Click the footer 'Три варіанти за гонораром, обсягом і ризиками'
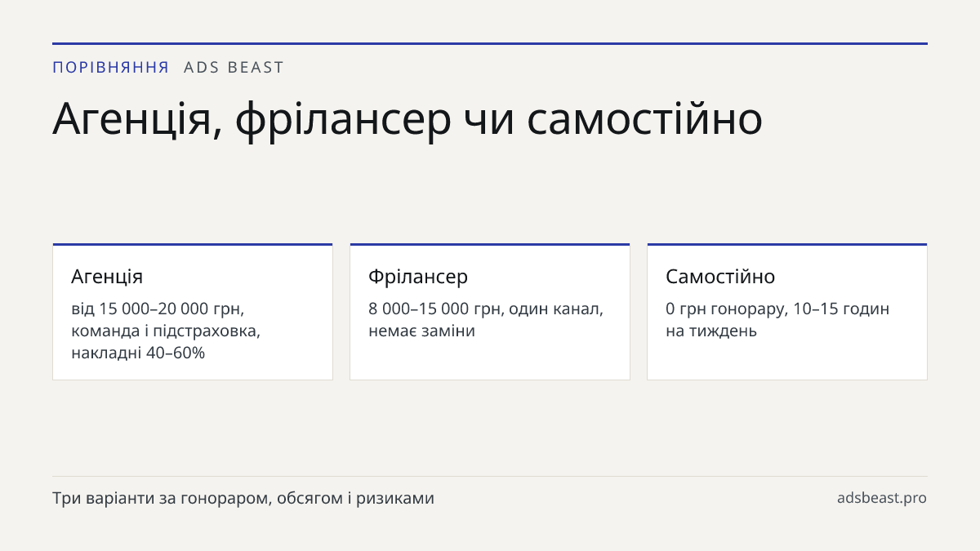 pyautogui.click(x=243, y=498)
